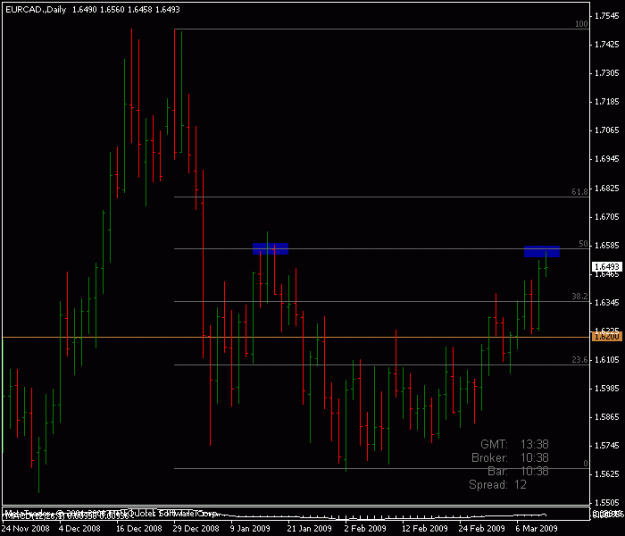Click the 2 Feb 2009 date label
Image resolution: width=625 pixels, height=536 pixels.
click(x=365, y=529)
